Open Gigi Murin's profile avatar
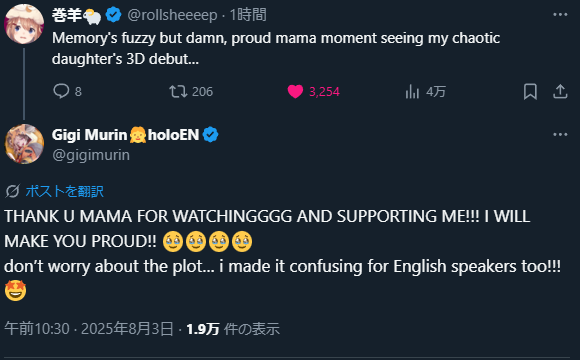 pos(24,144)
